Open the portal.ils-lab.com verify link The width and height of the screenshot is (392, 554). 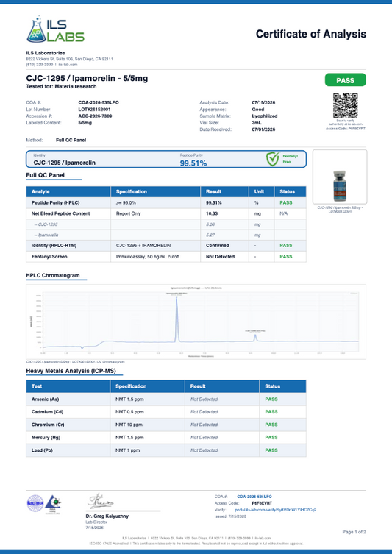coord(276,510)
